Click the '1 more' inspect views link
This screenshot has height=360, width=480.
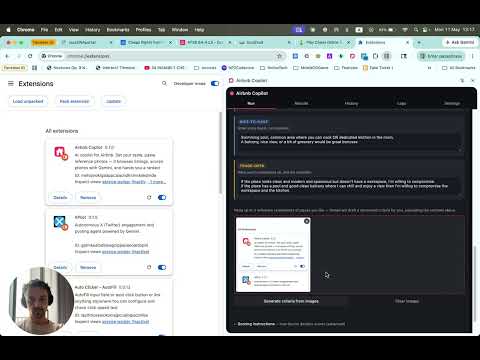click(157, 182)
